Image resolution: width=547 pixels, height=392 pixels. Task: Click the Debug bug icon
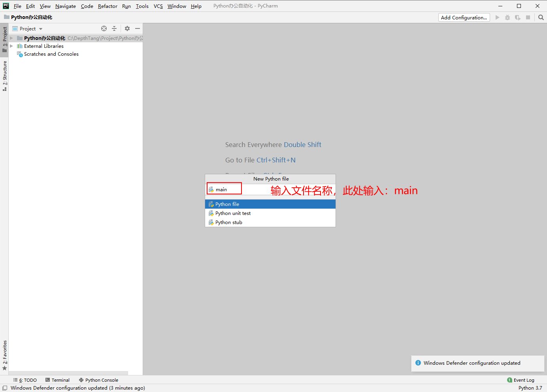(507, 17)
